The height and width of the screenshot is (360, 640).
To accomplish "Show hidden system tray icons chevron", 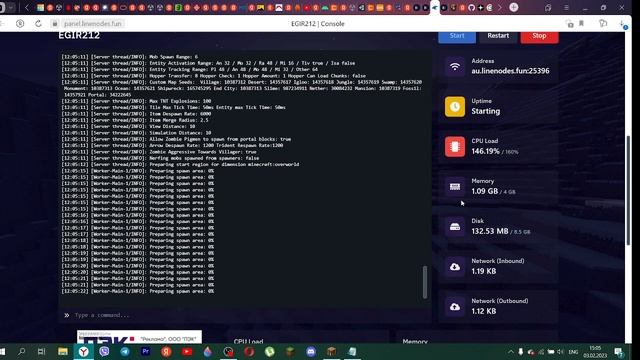I will click(511, 352).
